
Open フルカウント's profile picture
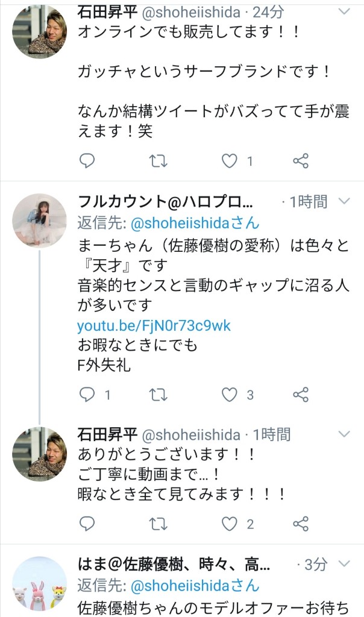[x=40, y=221]
